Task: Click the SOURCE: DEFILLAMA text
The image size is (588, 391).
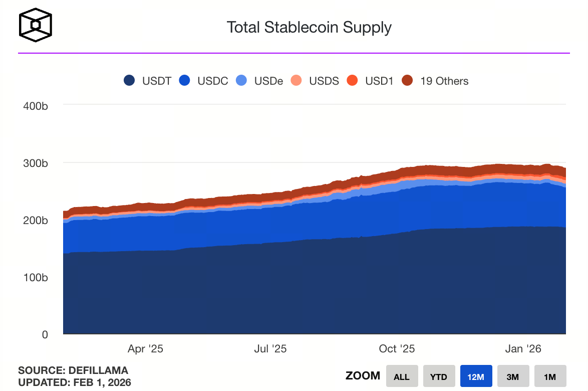Action: [x=73, y=370]
